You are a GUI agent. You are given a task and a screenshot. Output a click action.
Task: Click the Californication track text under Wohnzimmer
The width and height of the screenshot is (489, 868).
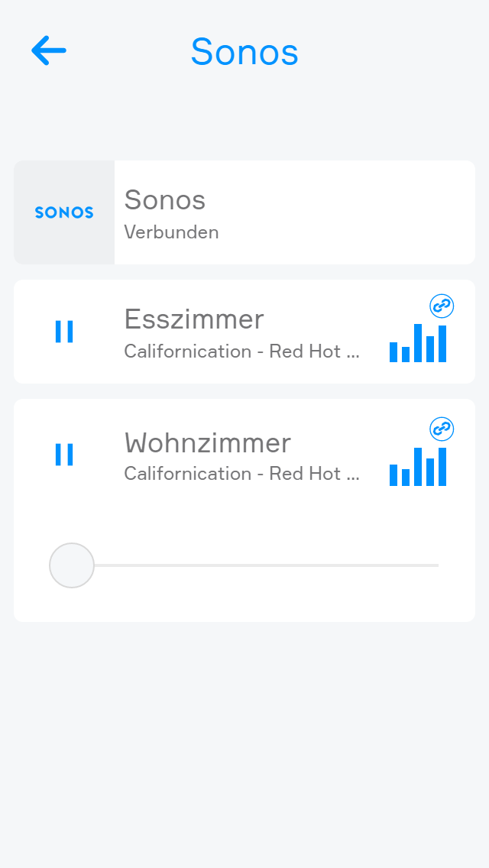(241, 474)
